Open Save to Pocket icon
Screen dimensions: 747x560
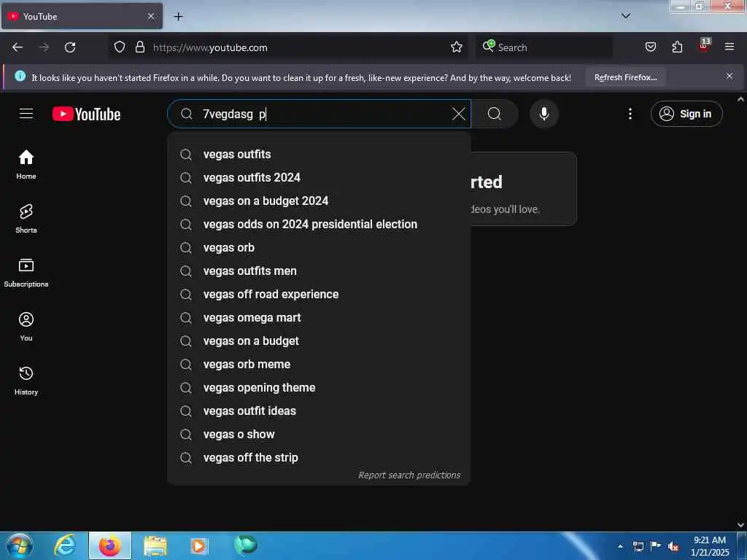pos(650,47)
